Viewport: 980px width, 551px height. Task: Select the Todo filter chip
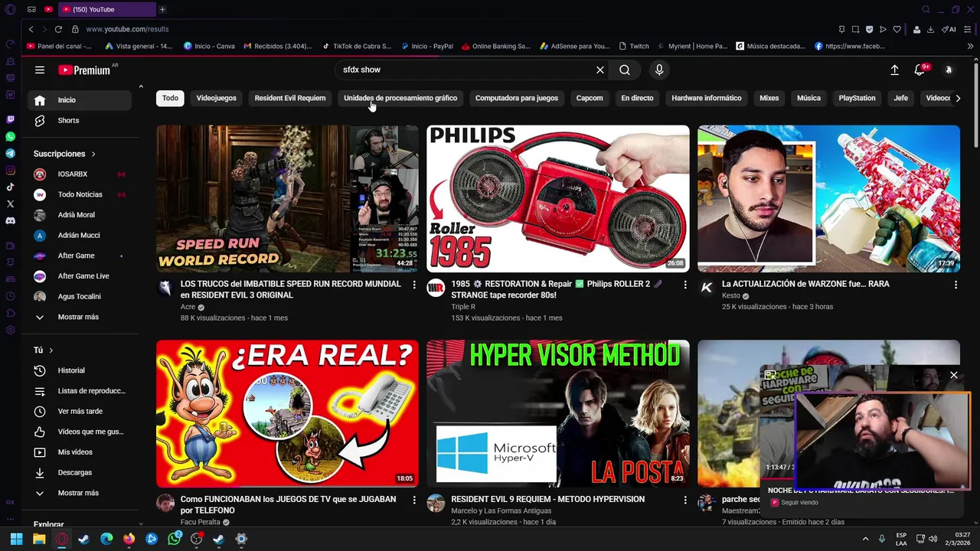point(170,98)
